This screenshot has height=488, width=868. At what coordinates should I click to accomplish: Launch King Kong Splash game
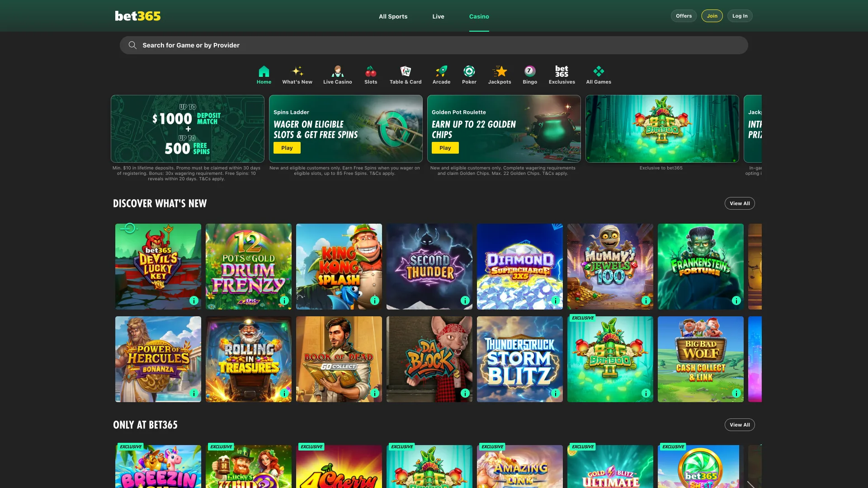pyautogui.click(x=339, y=267)
